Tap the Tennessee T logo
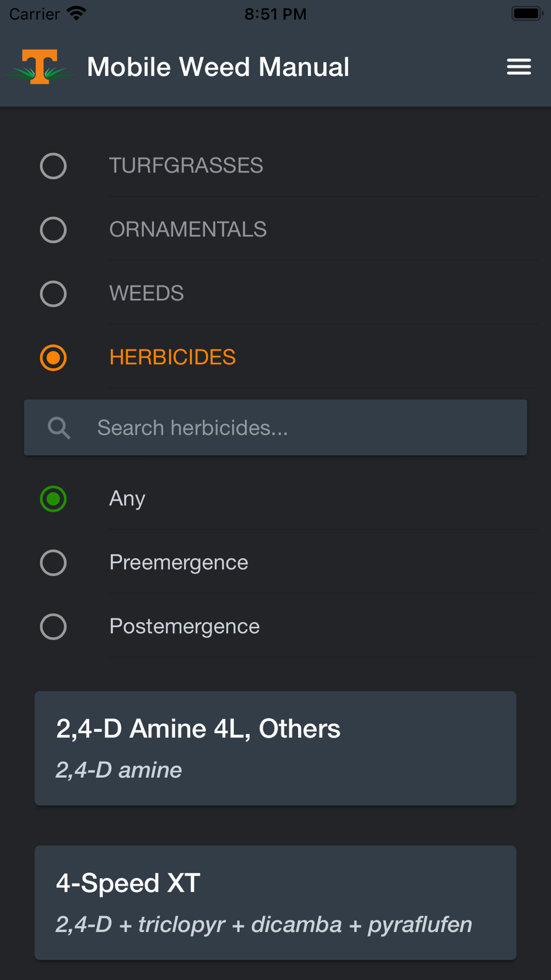The height and width of the screenshot is (980, 551). pos(40,67)
